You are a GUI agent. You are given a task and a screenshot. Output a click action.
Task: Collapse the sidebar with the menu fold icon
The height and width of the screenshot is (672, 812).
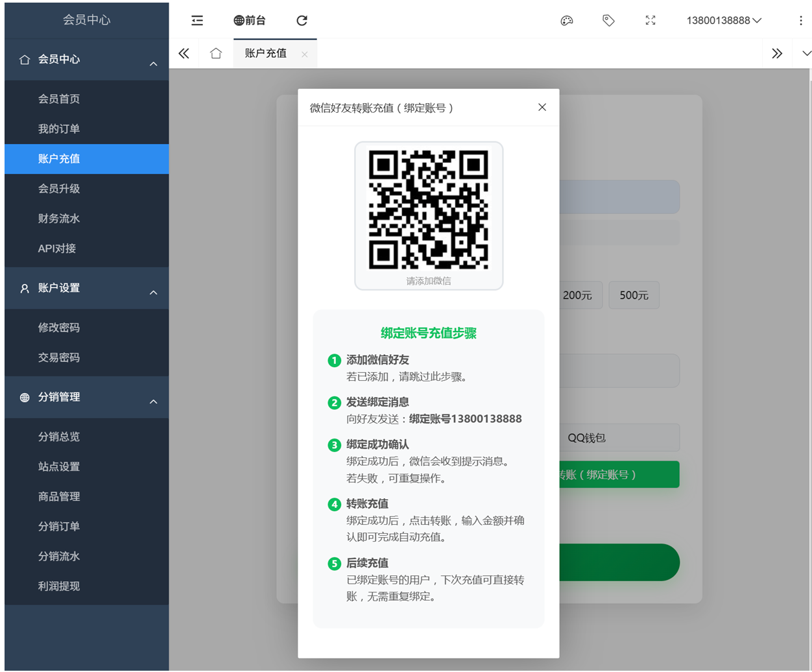(197, 21)
